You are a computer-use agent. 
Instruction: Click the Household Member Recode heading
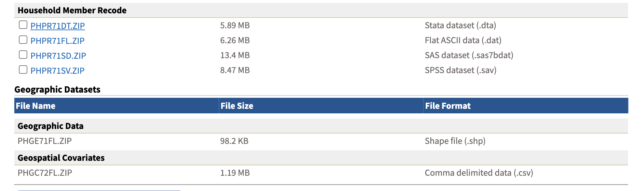coord(72,10)
